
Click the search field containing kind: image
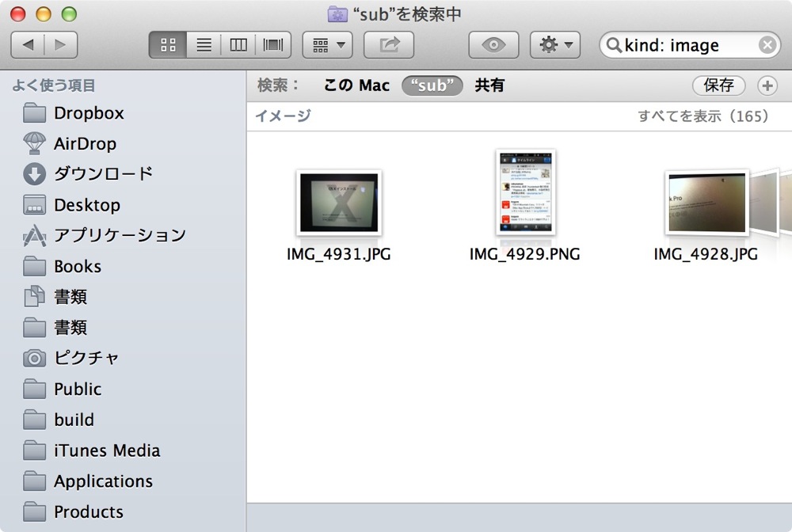[690, 45]
